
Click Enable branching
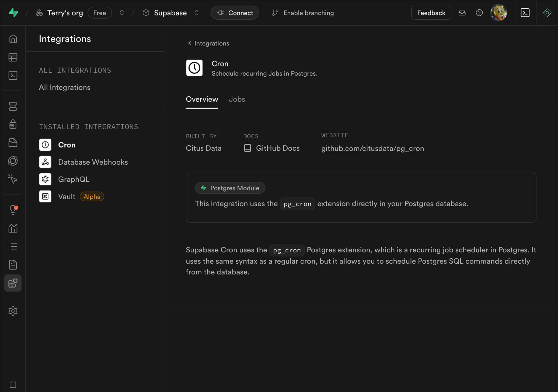click(303, 13)
